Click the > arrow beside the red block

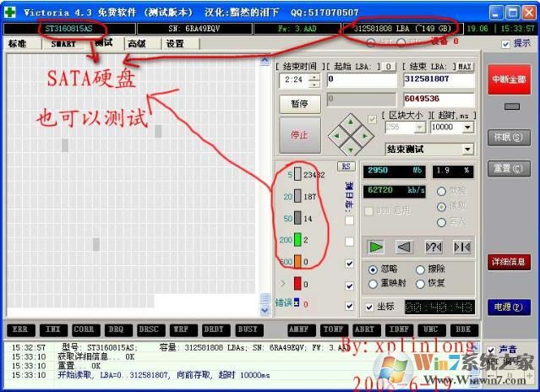point(283,284)
